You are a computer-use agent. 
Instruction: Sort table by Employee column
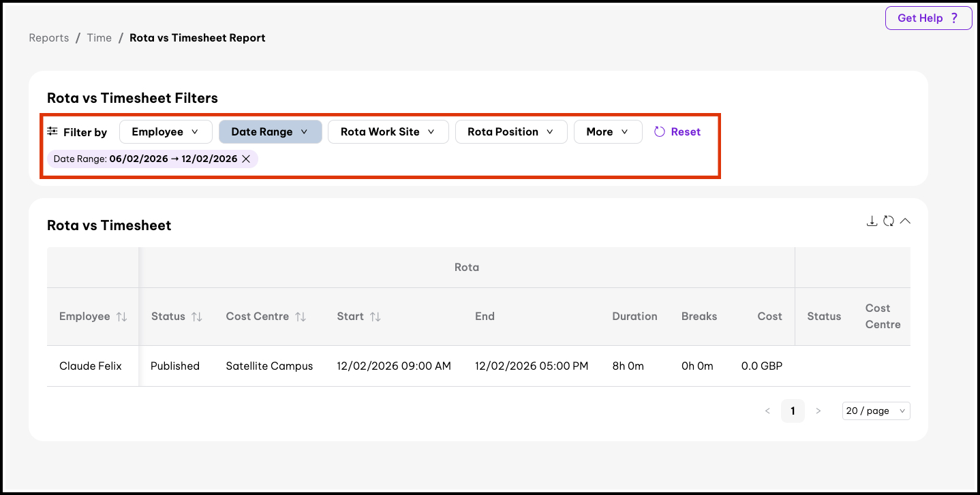(122, 317)
